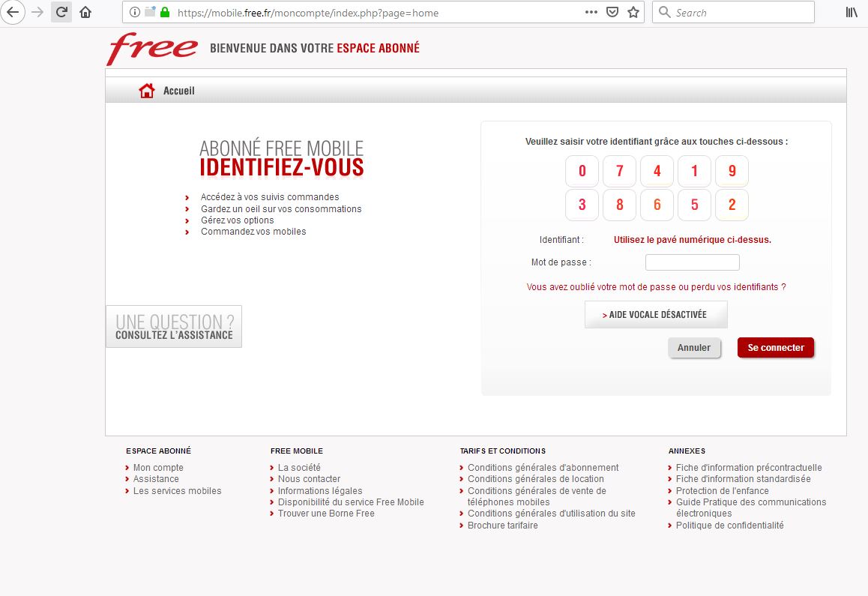Show site information icon in address bar
Viewport: 868px width, 596px height.
[x=134, y=12]
